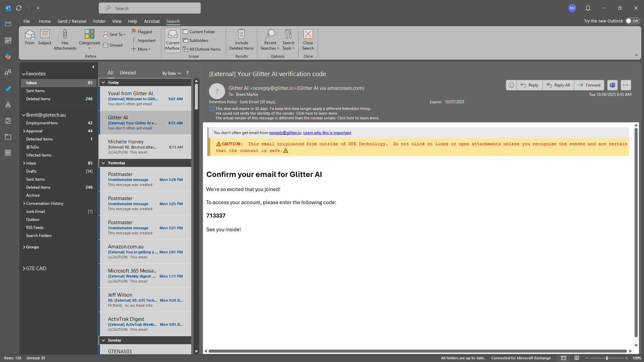Screen dimensions: 644x362
Task: Click Learn why this is important link
Action: pos(327,133)
